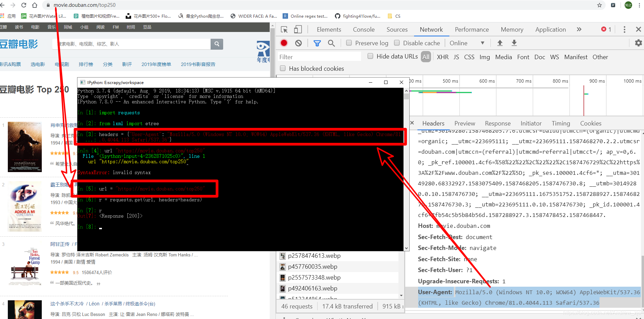Open the Sources tab
The image size is (644, 319).
click(397, 30)
